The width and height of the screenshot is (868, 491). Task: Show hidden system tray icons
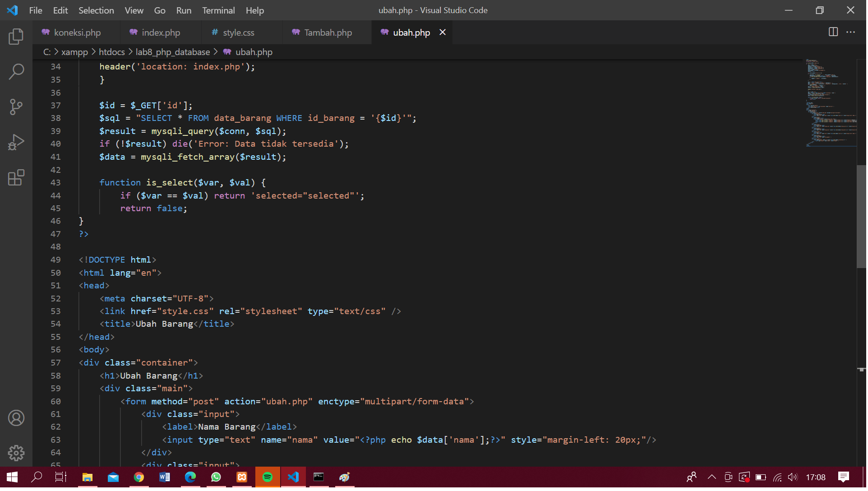click(712, 477)
